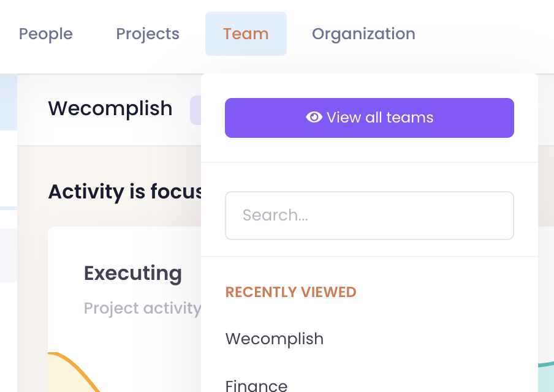This screenshot has height=392, width=554.
Task: Click the Wecomplish page title
Action: coord(110,108)
